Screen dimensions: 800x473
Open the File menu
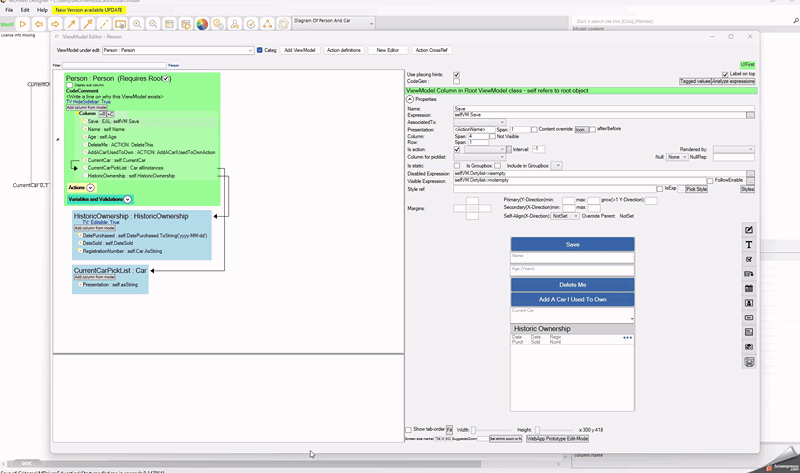click(9, 10)
